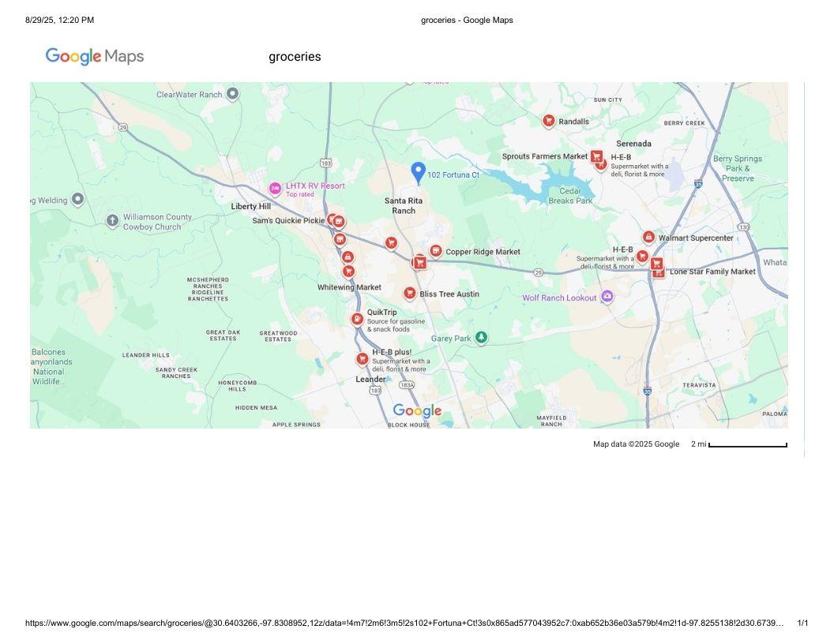The image size is (834, 644).
Task: Select the QuikTrip gas station pin
Action: click(x=358, y=319)
